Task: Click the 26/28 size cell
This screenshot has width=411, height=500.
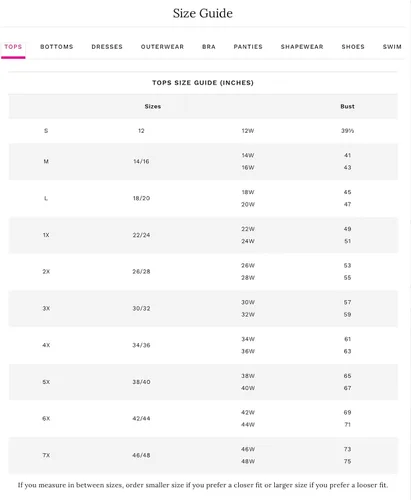Action: pyautogui.click(x=141, y=272)
